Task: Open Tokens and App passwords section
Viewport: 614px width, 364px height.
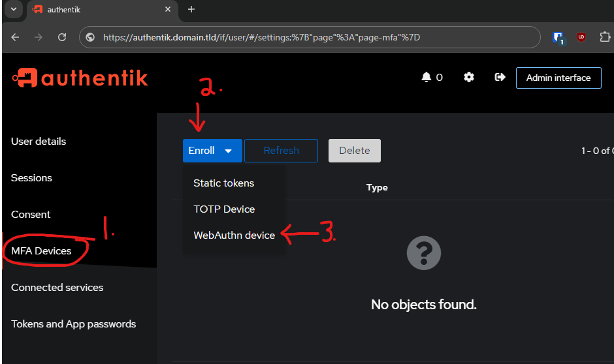Action: 74,324
